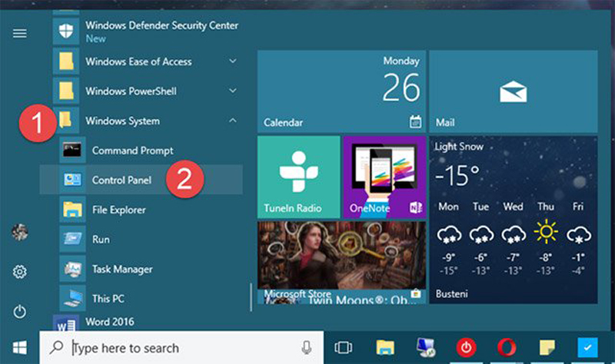This screenshot has width=615, height=364.
Task: Open the hamburger menu at top left
Action: click(x=20, y=33)
